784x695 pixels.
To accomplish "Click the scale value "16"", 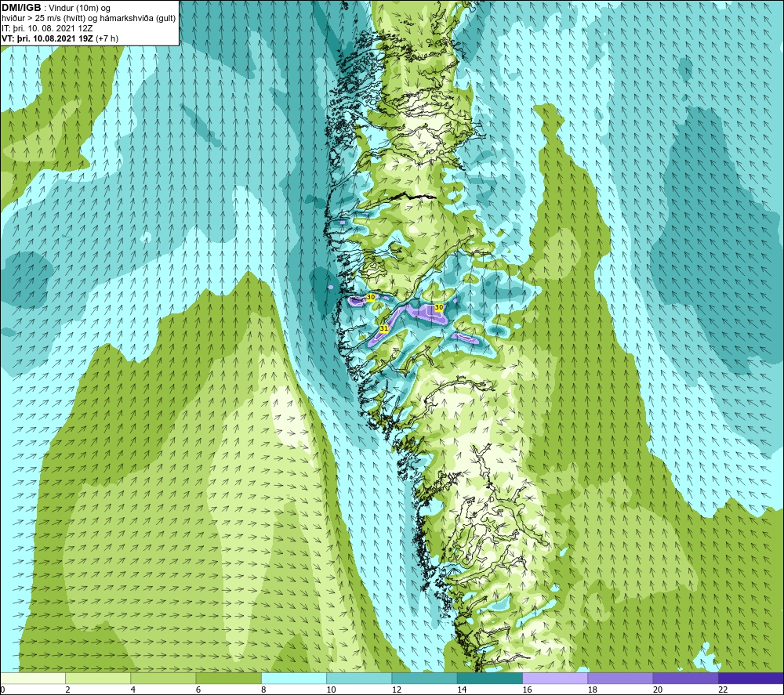I will [528, 690].
